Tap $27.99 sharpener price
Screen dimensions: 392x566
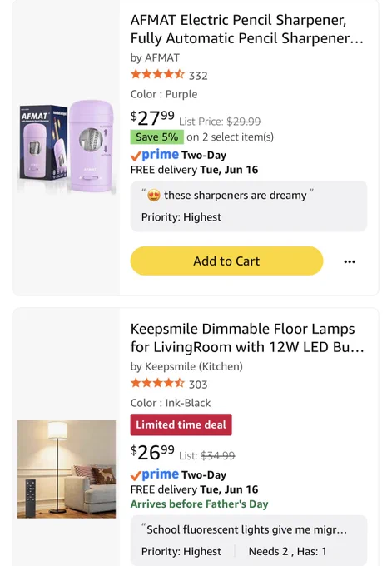[152, 117]
